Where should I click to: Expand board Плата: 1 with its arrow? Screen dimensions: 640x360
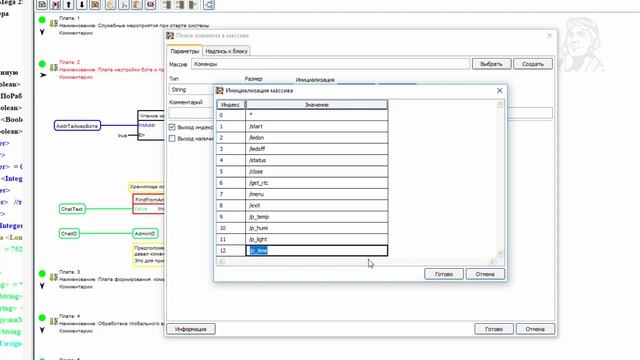click(42, 32)
